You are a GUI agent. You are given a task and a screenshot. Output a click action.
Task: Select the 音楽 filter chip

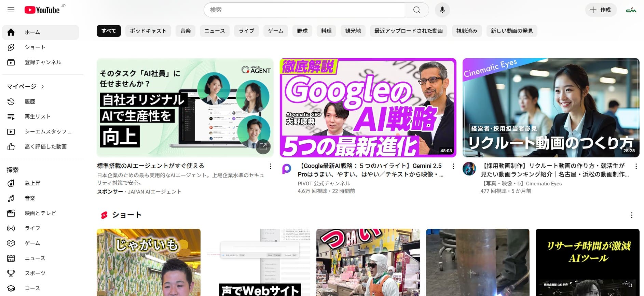(186, 31)
